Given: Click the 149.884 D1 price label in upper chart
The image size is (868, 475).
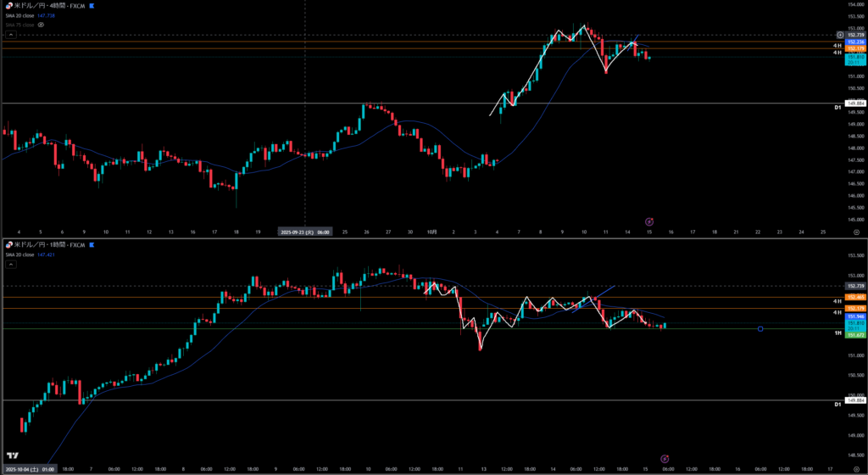Looking at the screenshot, I should coord(854,103).
